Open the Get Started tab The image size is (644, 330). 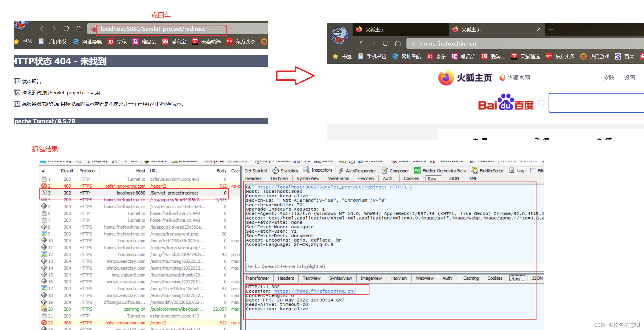pyautogui.click(x=256, y=170)
